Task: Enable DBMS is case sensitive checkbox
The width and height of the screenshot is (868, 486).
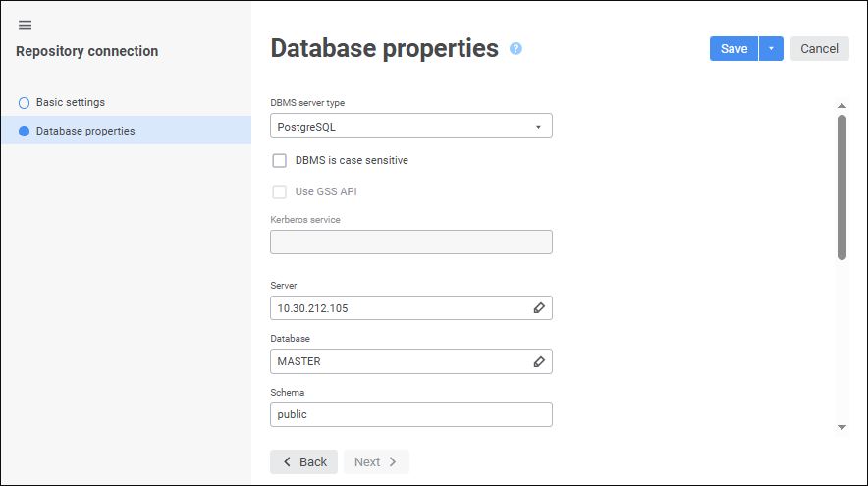Action: 280,160
